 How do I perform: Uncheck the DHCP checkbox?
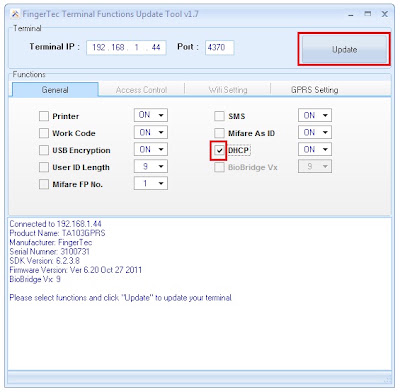pyautogui.click(x=219, y=150)
